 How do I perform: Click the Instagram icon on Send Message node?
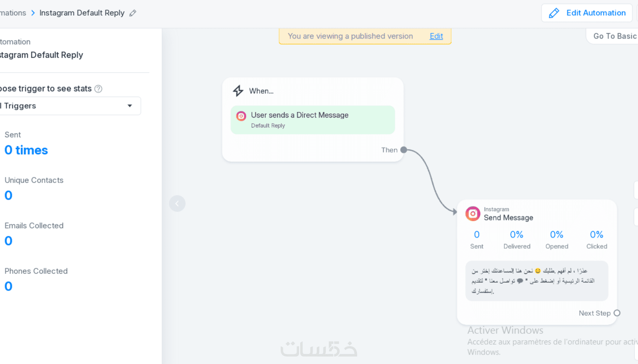click(x=472, y=214)
